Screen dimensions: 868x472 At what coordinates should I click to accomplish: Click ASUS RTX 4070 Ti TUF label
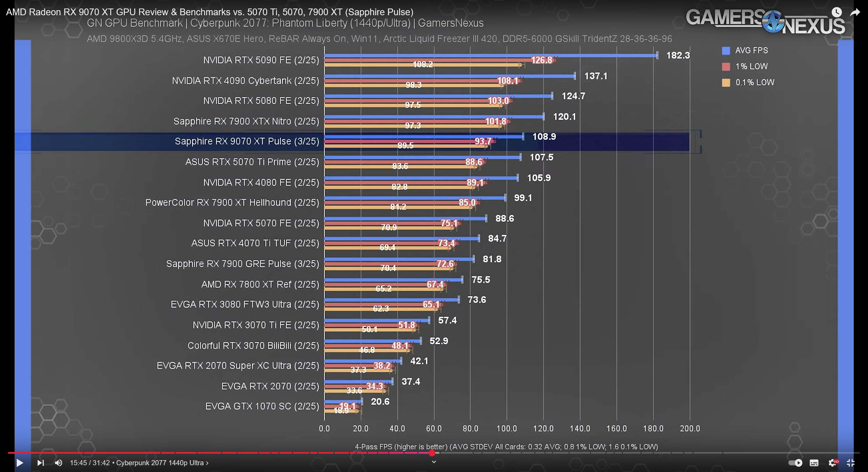tap(255, 243)
